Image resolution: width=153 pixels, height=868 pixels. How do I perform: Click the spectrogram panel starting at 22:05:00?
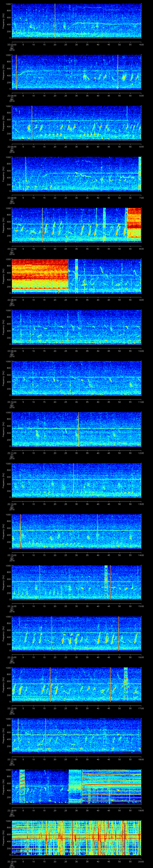(x=77, y=123)
